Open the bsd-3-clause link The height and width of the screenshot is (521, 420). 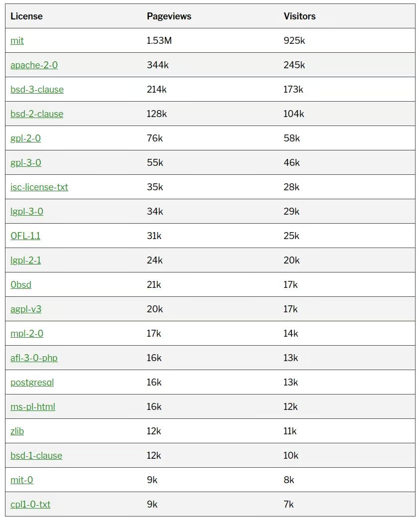click(37, 90)
